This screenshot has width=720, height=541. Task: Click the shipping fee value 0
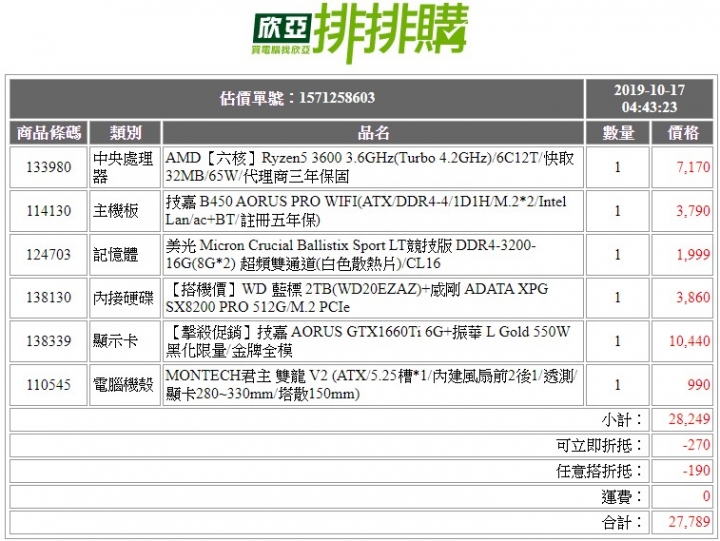coord(707,496)
